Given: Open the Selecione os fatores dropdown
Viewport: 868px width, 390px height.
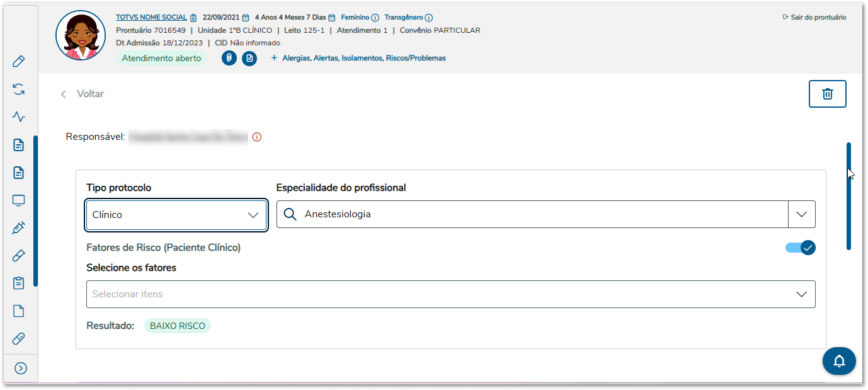Looking at the screenshot, I should coord(450,294).
